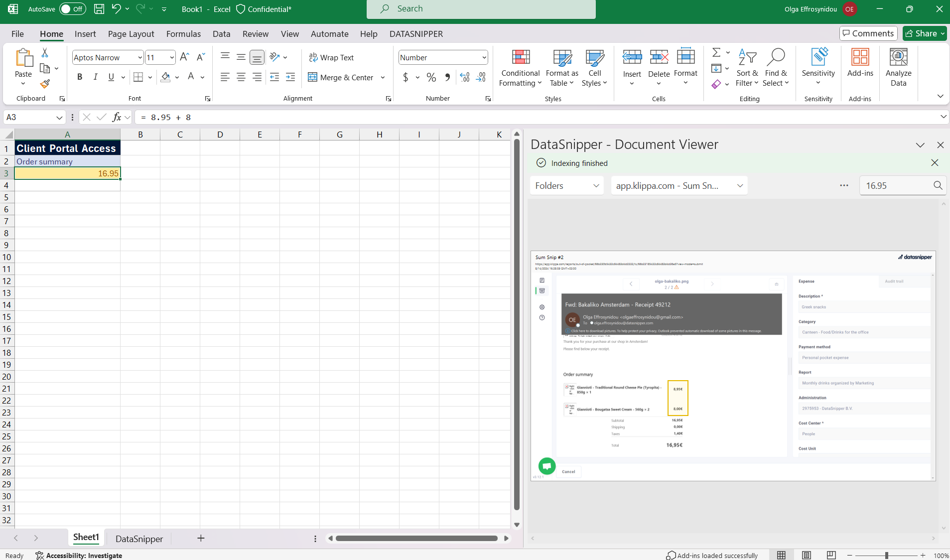Select the DataSnipper sheet tab
The width and height of the screenshot is (950, 560).
[x=139, y=539]
